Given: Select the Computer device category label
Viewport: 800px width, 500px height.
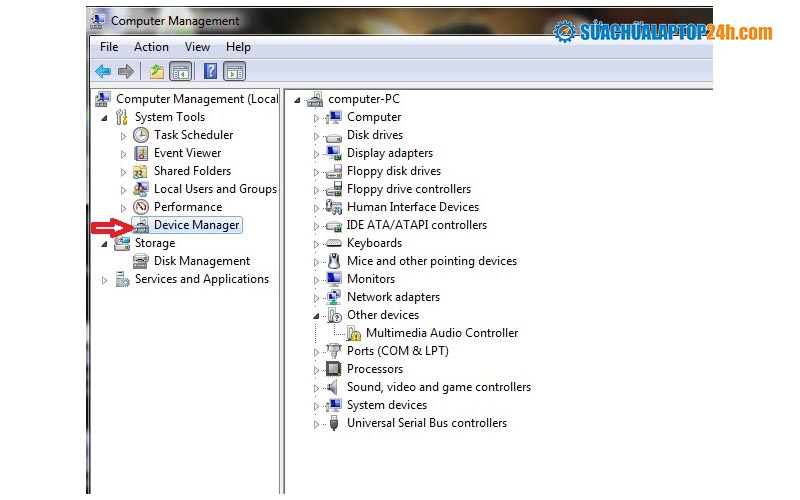Looking at the screenshot, I should [x=374, y=117].
